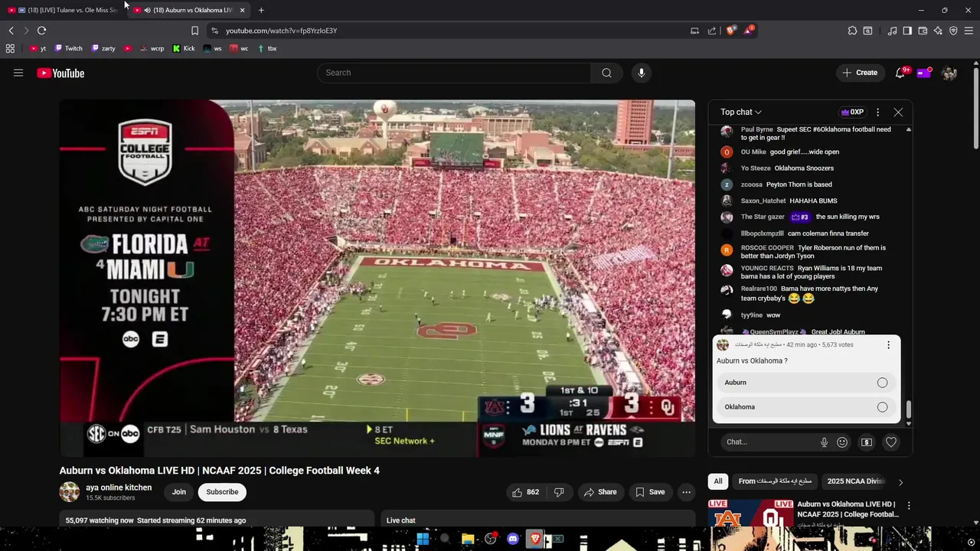980x551 pixels.
Task: Open the YouTube hamburger guide menu
Action: [x=18, y=73]
